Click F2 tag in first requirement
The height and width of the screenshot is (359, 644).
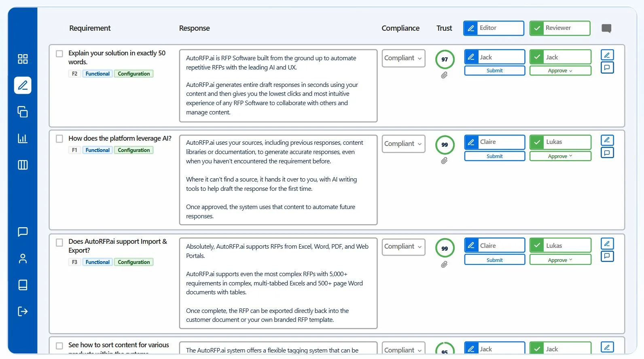[x=74, y=74]
